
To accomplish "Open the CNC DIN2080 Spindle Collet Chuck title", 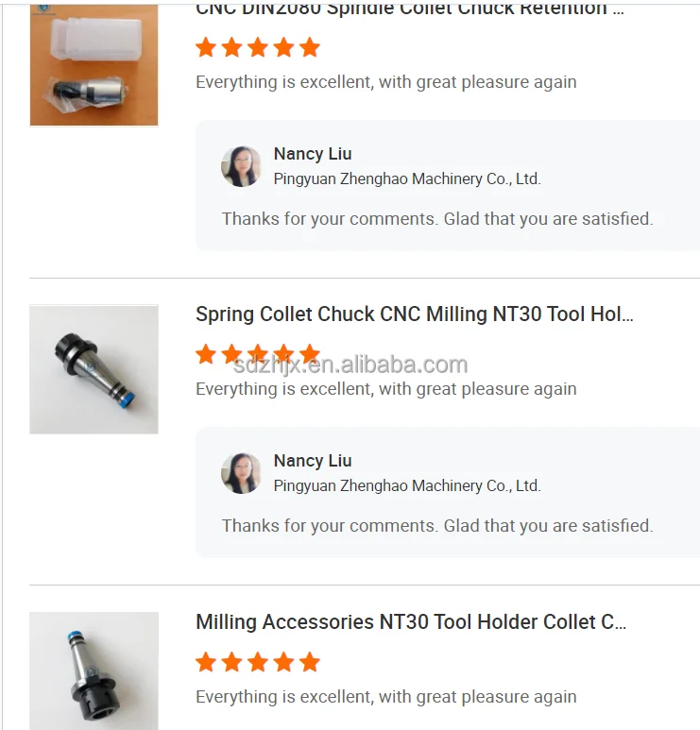I will (410, 9).
